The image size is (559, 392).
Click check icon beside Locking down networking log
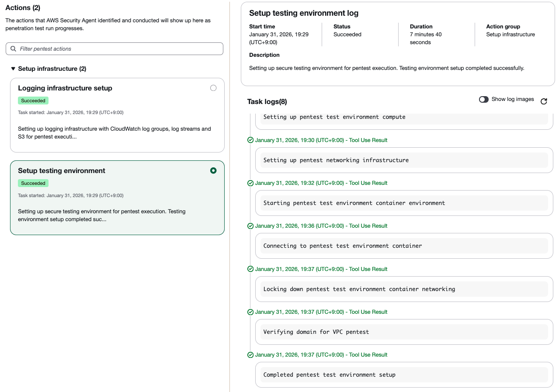click(250, 269)
